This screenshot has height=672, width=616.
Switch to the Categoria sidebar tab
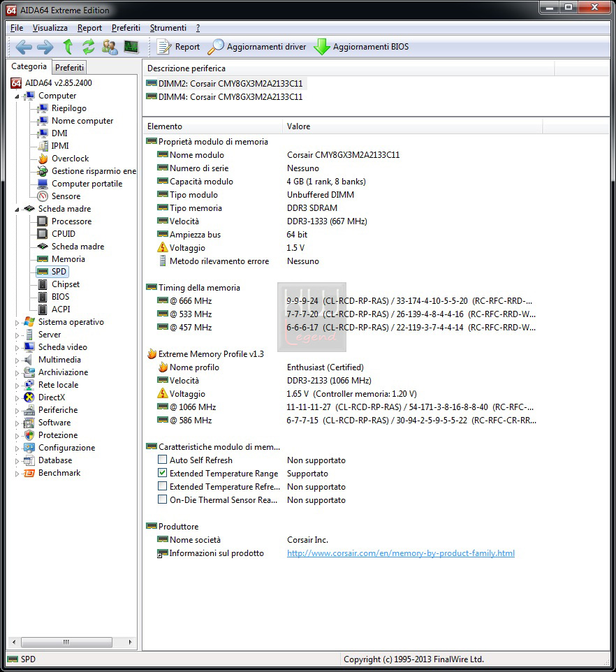pos(29,66)
